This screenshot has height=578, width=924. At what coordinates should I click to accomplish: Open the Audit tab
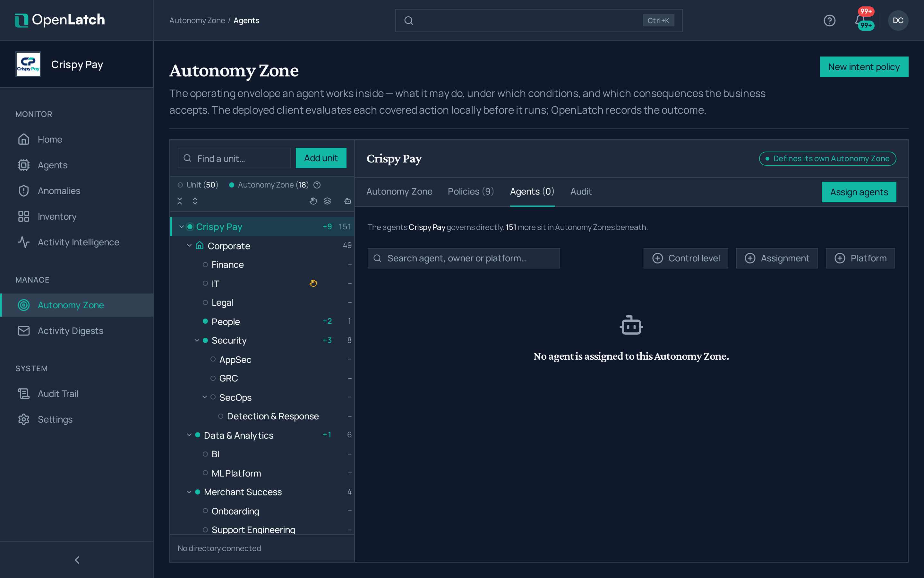coord(581,191)
